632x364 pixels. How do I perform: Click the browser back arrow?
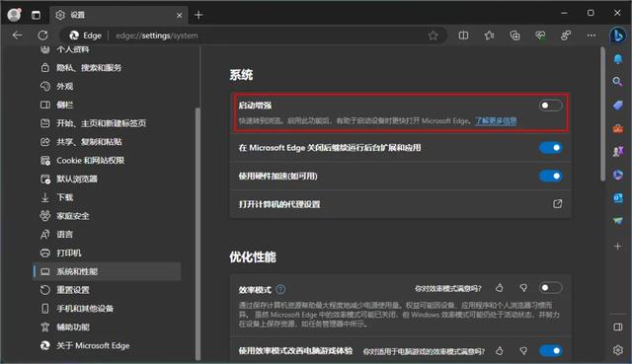tap(17, 36)
